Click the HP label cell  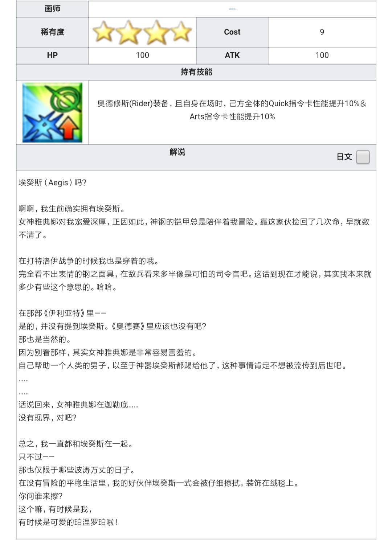pyautogui.click(x=52, y=56)
